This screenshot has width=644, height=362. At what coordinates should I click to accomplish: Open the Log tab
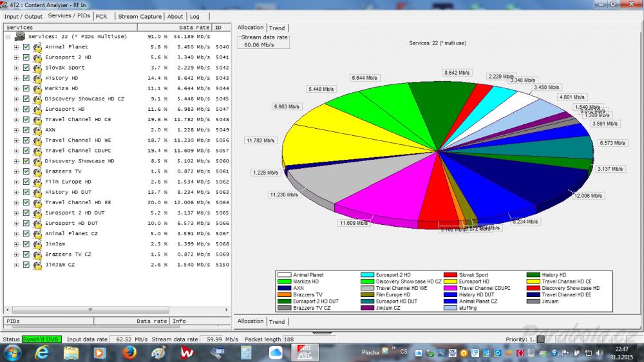(x=194, y=17)
